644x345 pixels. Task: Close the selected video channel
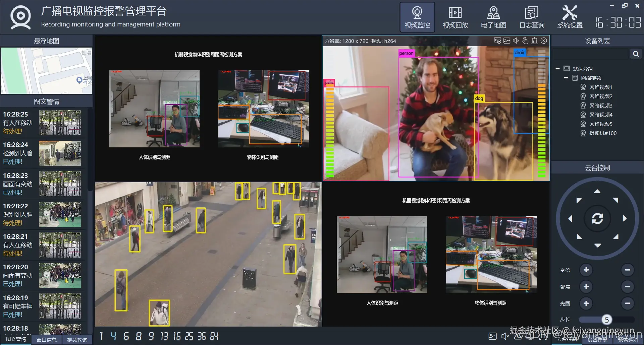pyautogui.click(x=544, y=41)
